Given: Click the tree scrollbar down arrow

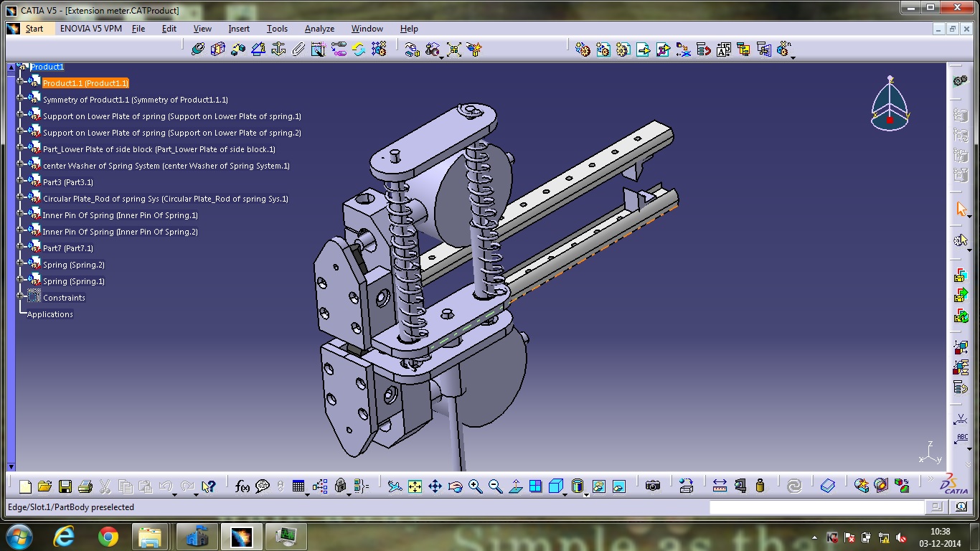Looking at the screenshot, I should click(x=11, y=466).
